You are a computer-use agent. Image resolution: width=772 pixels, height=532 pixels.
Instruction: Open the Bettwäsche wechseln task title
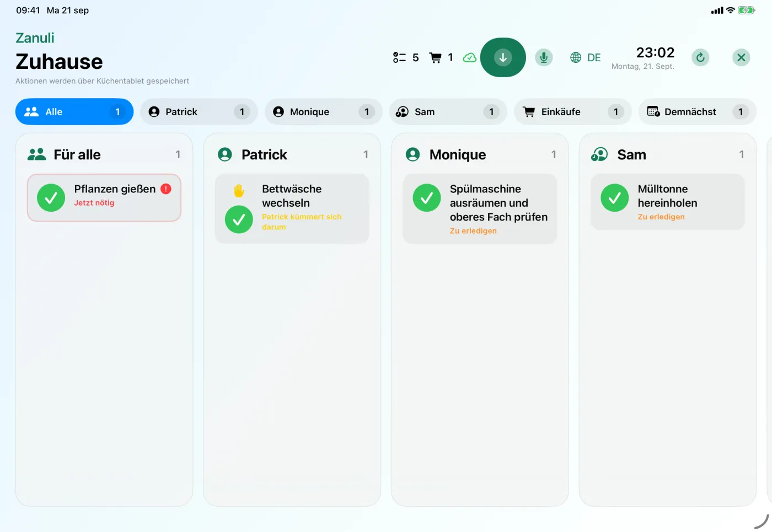(x=292, y=196)
